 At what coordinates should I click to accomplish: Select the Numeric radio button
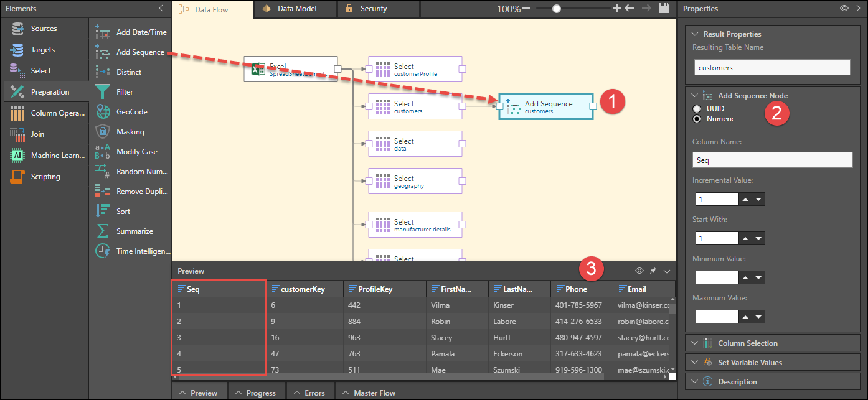pyautogui.click(x=697, y=119)
